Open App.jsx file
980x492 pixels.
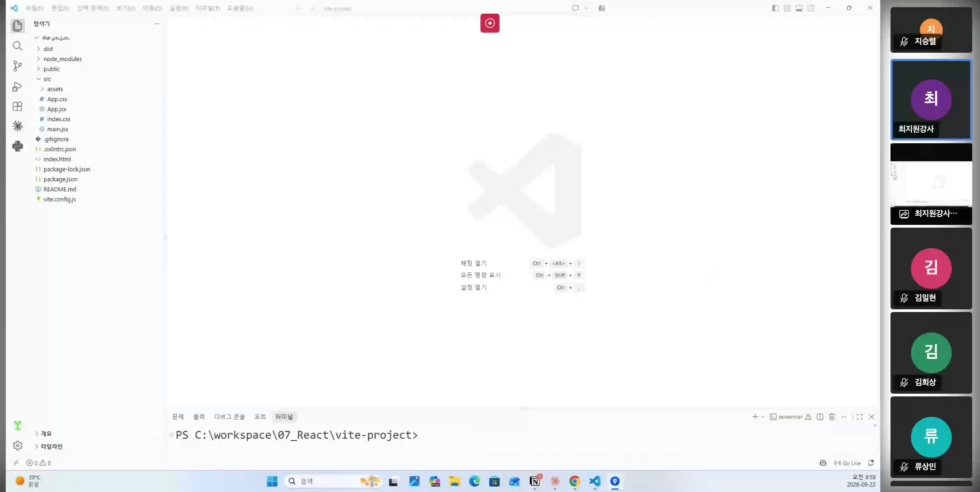click(56, 109)
